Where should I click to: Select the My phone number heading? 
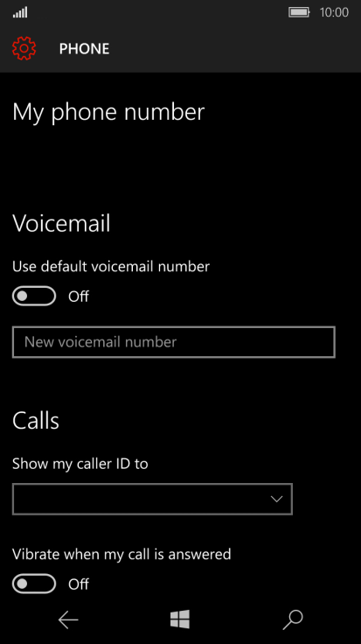click(108, 112)
